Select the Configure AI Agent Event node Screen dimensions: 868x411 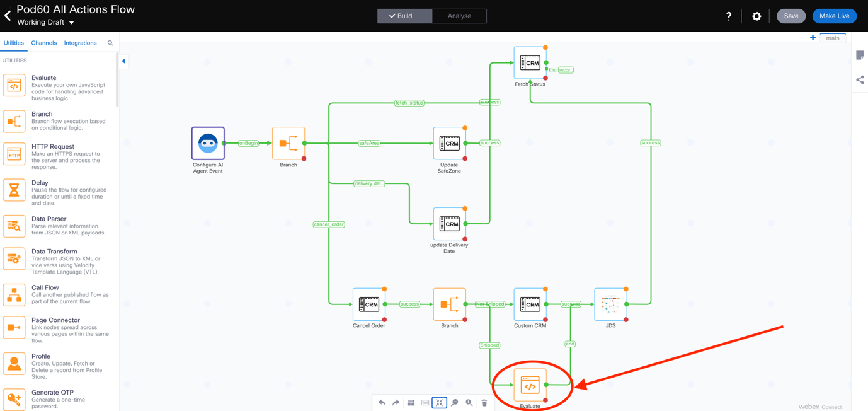(208, 144)
